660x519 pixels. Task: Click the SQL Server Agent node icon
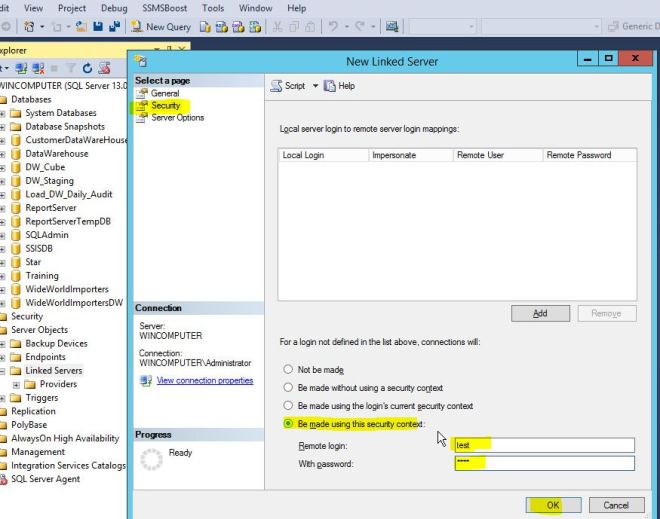[4, 479]
